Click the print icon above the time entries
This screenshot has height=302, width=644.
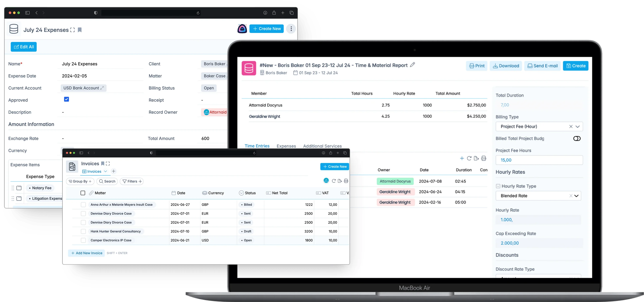coord(484,158)
